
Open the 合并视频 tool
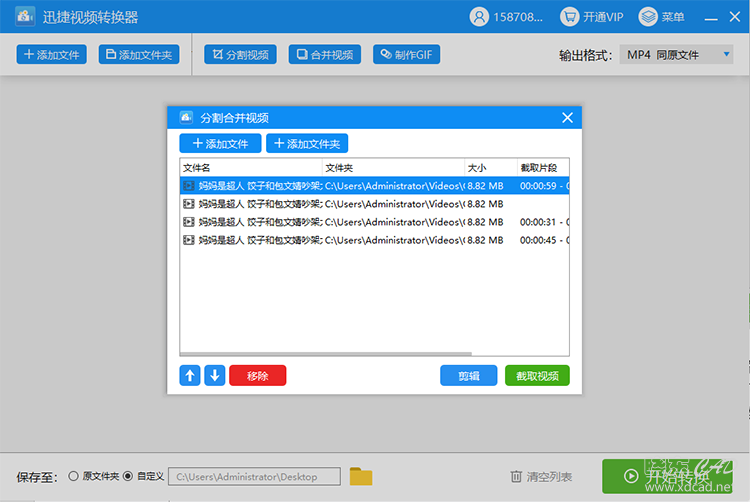point(325,55)
